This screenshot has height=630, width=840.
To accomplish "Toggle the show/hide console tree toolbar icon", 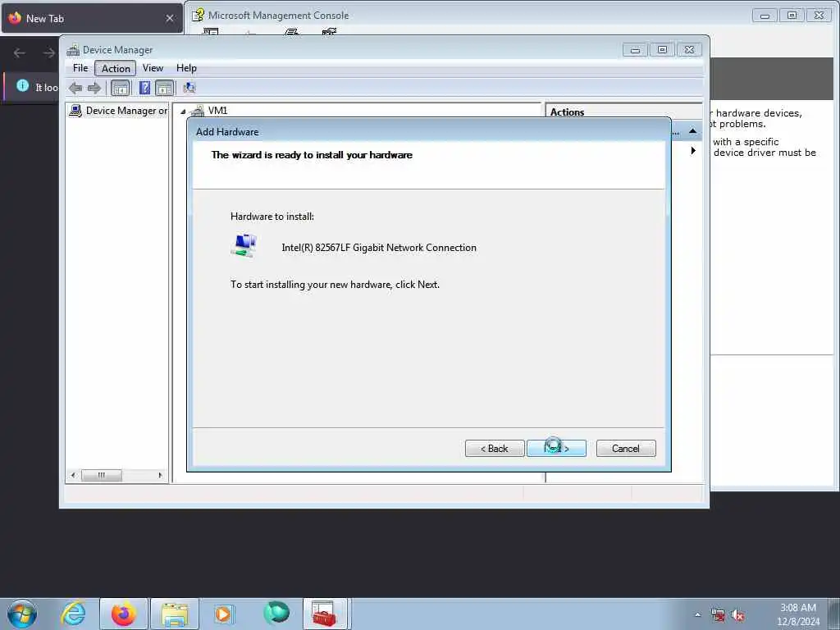I will pos(120,88).
